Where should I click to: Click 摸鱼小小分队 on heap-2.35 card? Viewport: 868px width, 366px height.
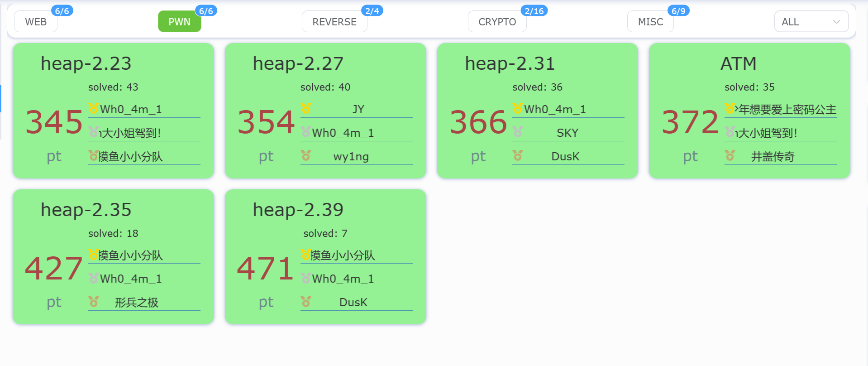tap(131, 255)
